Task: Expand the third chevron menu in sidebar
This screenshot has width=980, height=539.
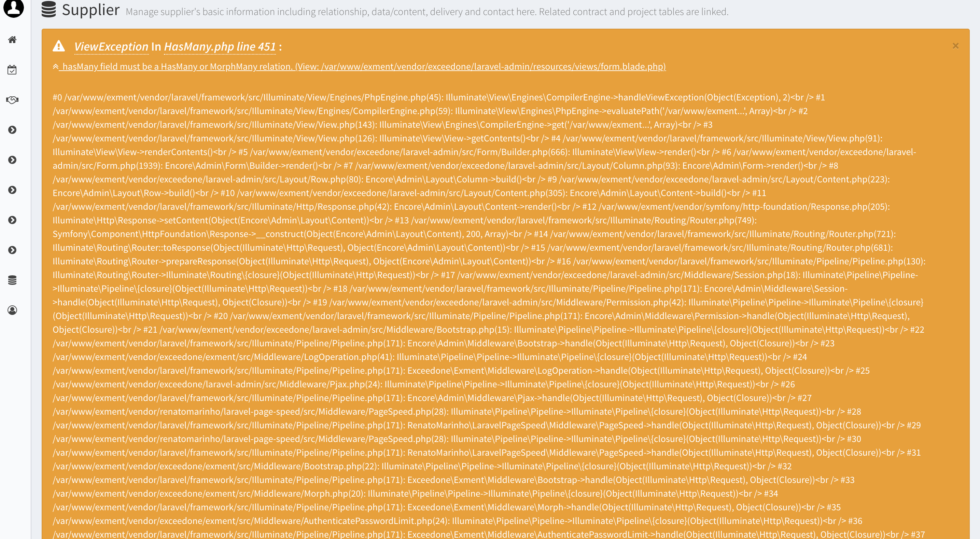Action: pos(13,190)
